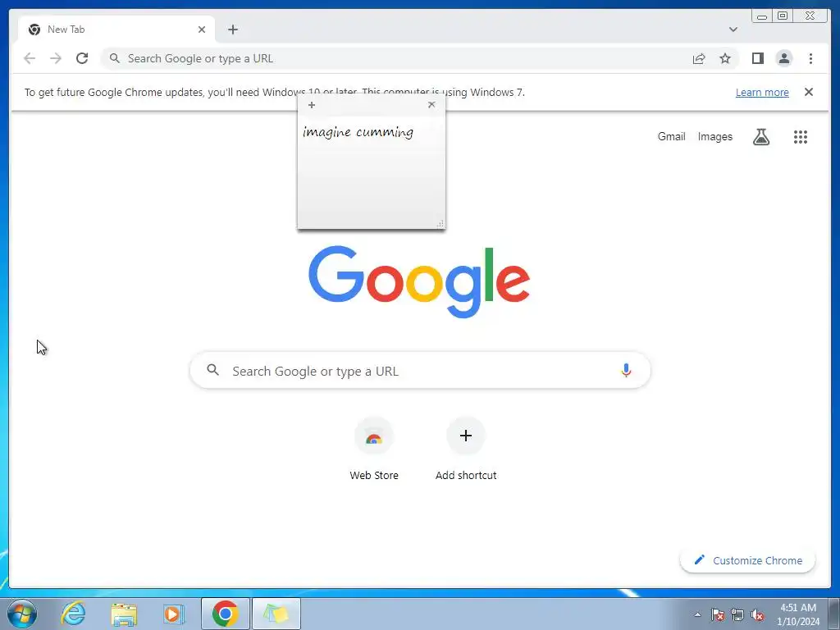840x630 pixels.
Task: Open Chrome three-dot menu
Action: click(x=810, y=58)
